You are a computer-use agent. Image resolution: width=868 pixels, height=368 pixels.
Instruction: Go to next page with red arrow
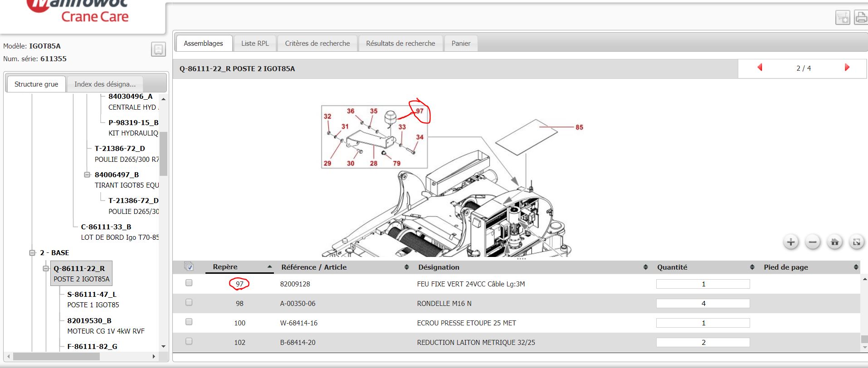pyautogui.click(x=847, y=68)
